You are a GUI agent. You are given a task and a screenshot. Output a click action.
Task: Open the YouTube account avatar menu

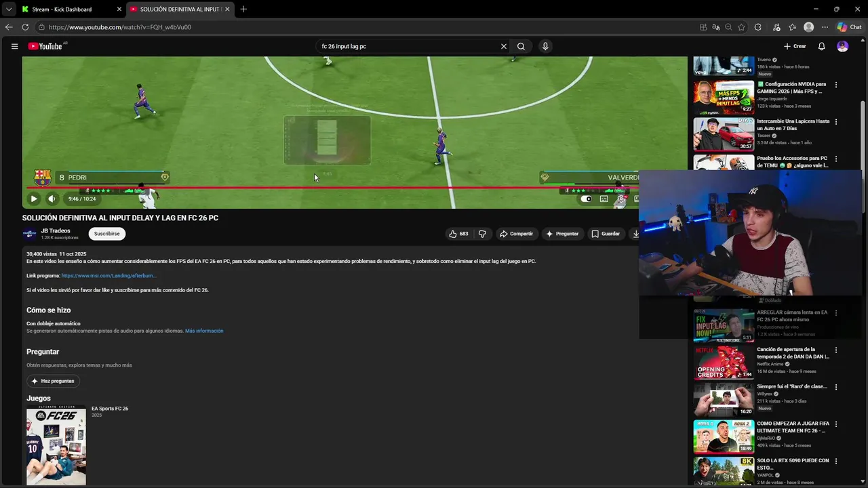(842, 46)
